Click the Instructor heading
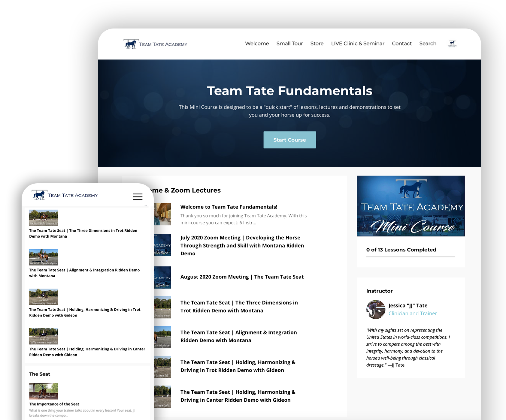 pyautogui.click(x=379, y=291)
